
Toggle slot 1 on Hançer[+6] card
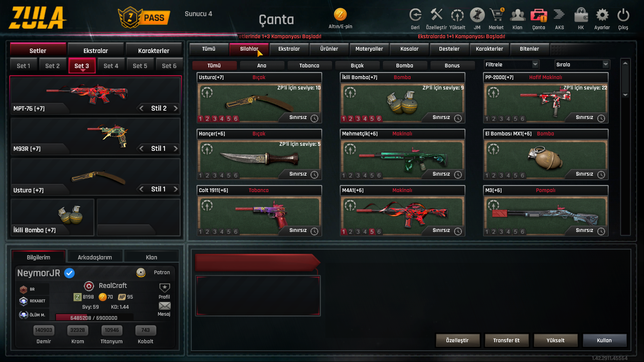(201, 175)
